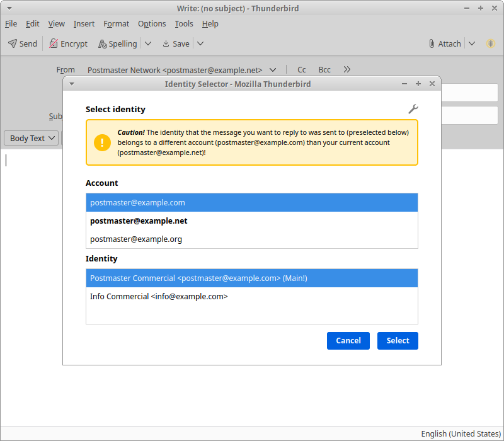Open the Spelling dropdown arrow
Viewport: 504px width, 441px height.
point(148,43)
